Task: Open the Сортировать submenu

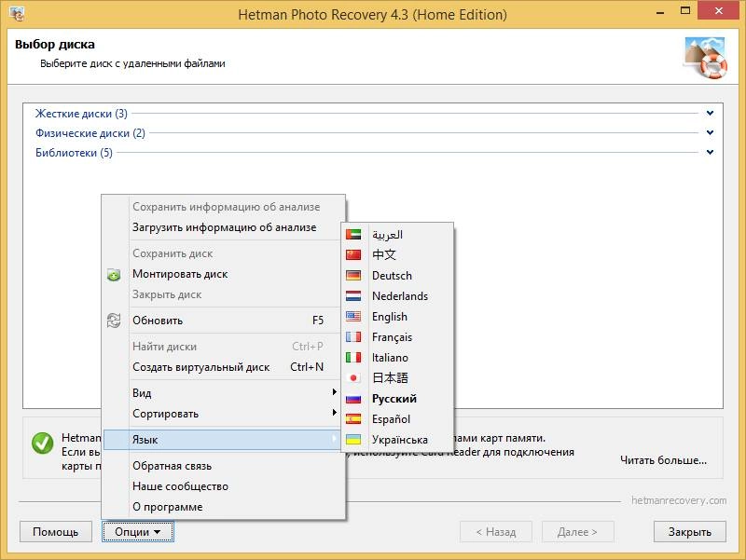Action: (x=223, y=414)
